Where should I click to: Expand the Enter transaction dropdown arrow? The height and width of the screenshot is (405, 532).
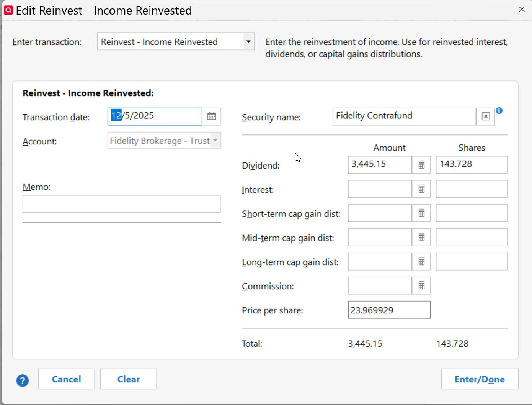(x=248, y=41)
